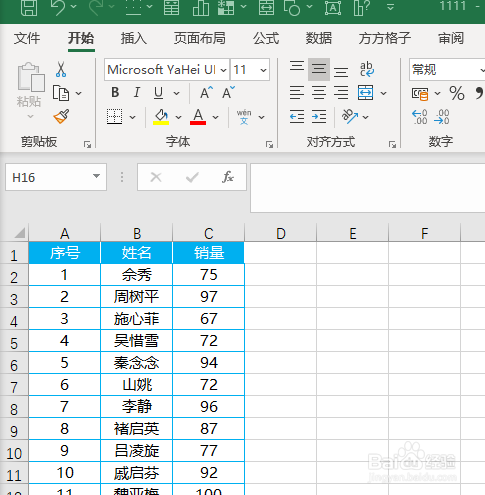This screenshot has width=485, height=495.
Task: Apply percent style
Action: pyautogui.click(x=457, y=93)
